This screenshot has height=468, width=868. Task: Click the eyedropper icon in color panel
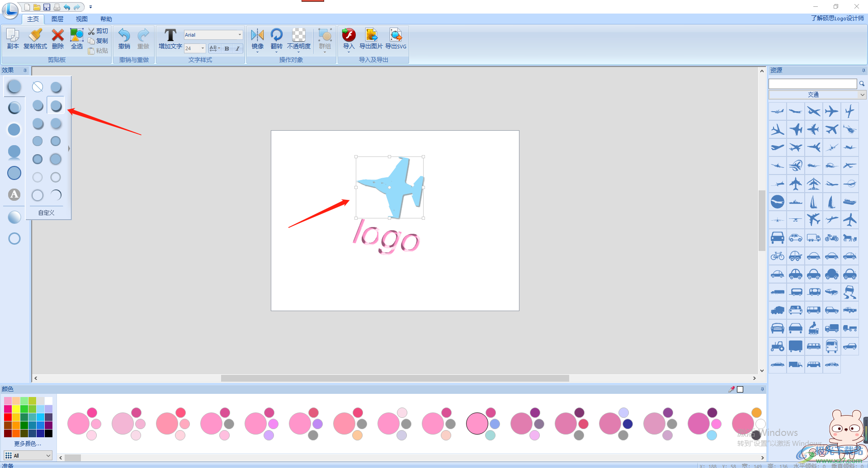click(x=731, y=389)
